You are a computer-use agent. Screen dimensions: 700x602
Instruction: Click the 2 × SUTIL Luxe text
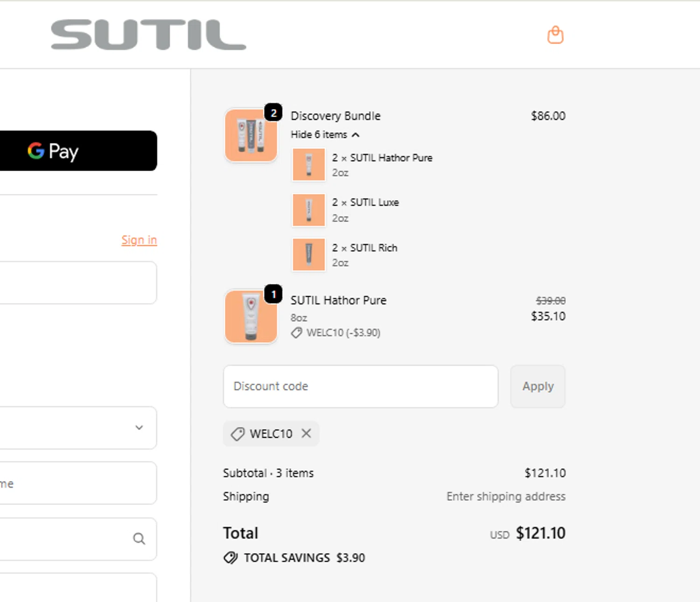click(365, 202)
